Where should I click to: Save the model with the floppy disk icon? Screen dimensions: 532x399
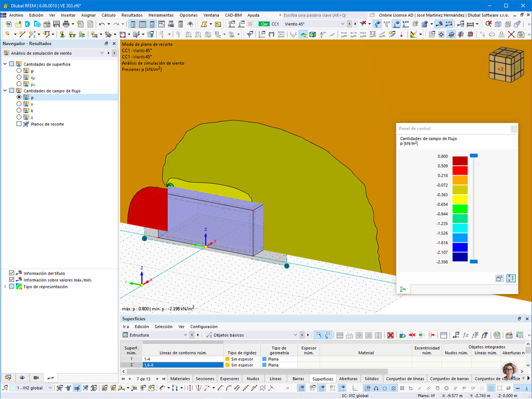(56, 24)
